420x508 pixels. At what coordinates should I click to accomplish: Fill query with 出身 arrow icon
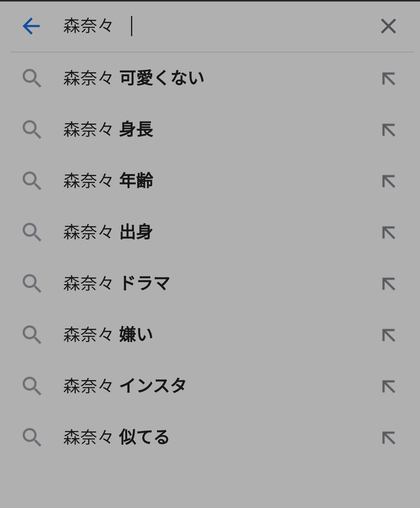tap(388, 232)
